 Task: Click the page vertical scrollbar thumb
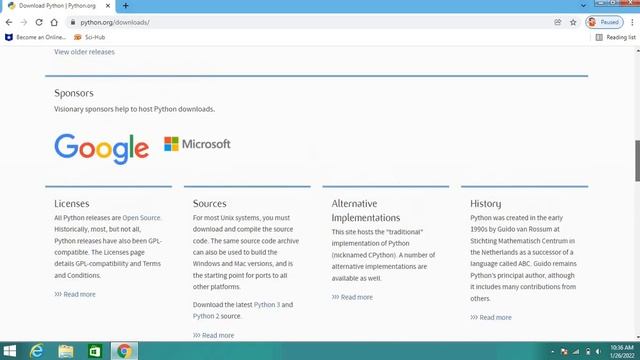[x=637, y=161]
